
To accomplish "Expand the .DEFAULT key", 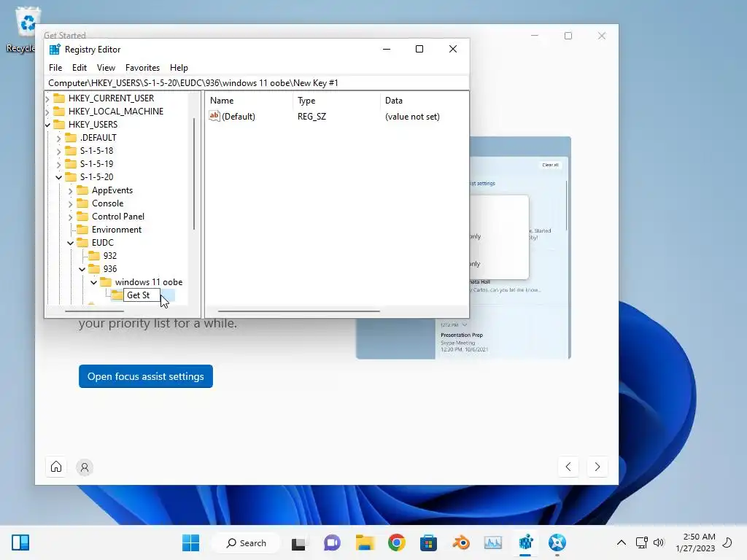I will pos(58,138).
